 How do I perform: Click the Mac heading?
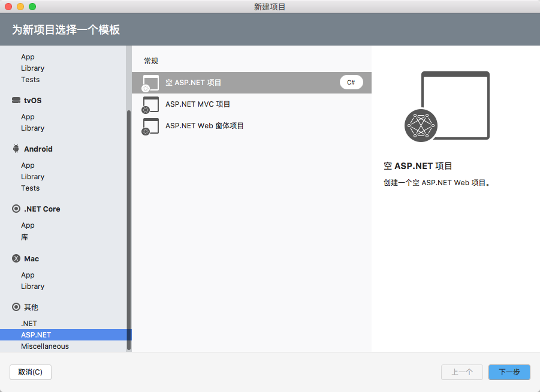tap(31, 259)
